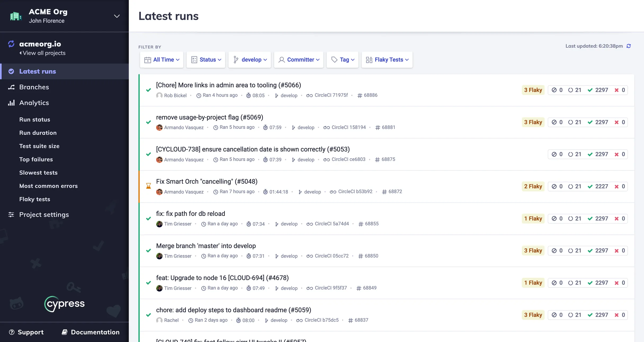Viewport: 644px width, 342px height.
Task: Click the Project settings sliders icon
Action: [11, 214]
